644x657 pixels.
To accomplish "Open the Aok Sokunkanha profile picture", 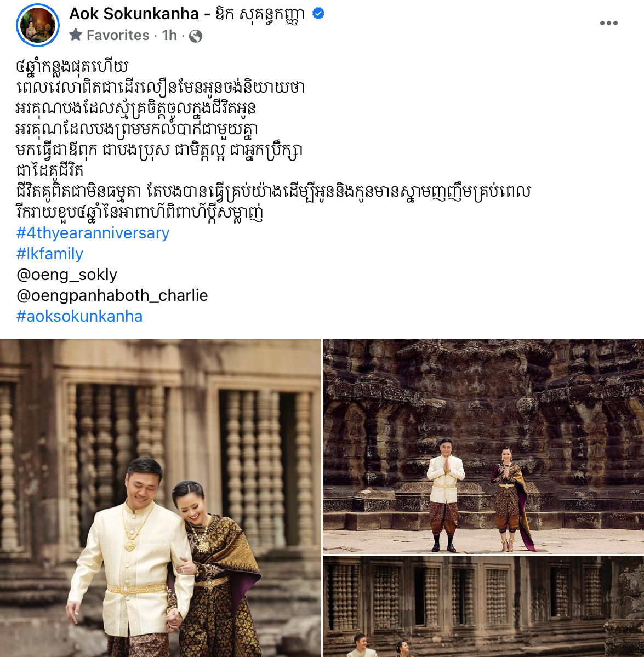I will pyautogui.click(x=38, y=25).
